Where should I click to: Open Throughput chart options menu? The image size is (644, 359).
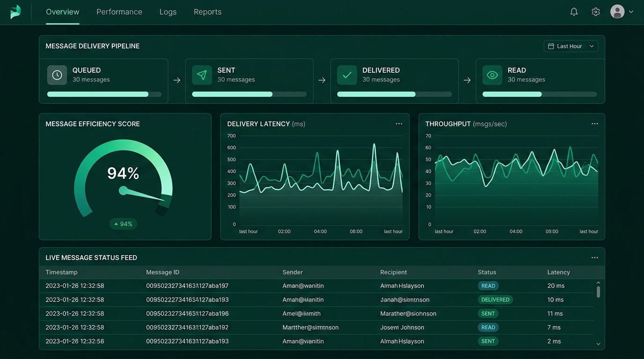[x=594, y=124]
